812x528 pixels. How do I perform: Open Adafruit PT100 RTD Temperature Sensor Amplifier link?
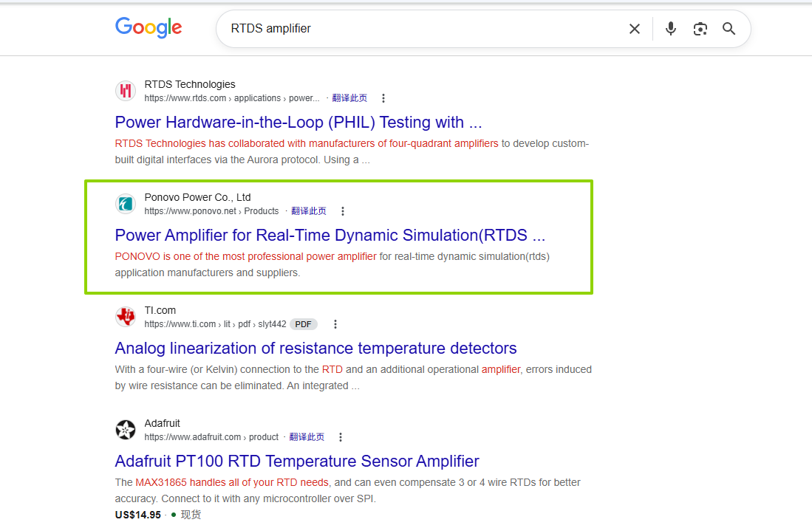[297, 461]
